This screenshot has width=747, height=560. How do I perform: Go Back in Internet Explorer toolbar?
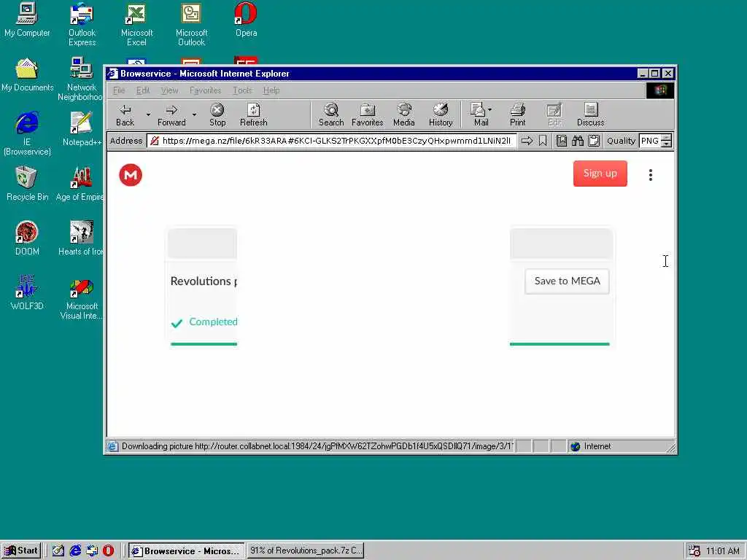(x=125, y=115)
